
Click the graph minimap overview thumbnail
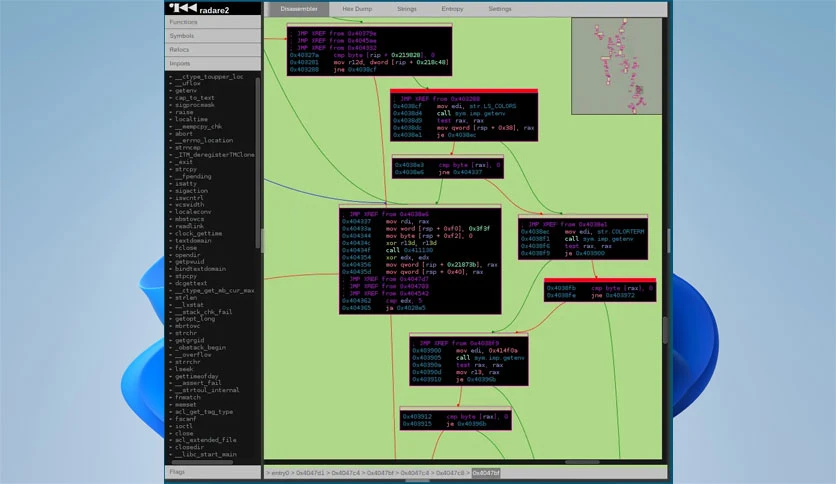[616, 66]
